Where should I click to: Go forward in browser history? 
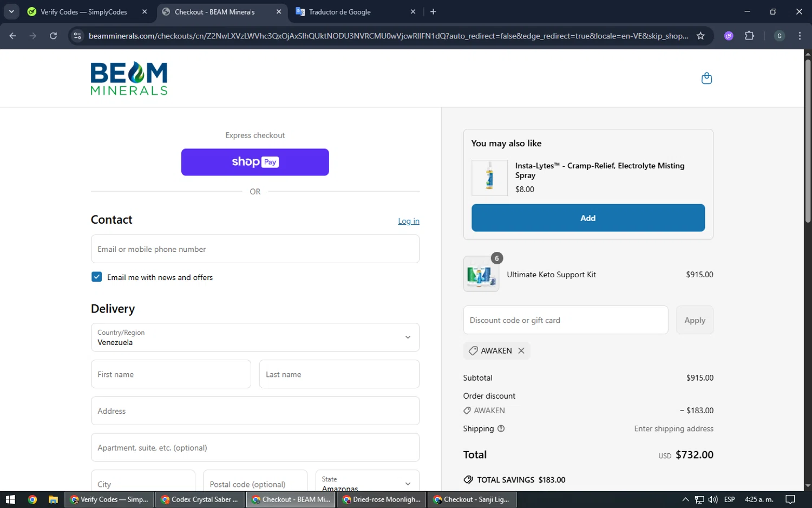pos(33,36)
